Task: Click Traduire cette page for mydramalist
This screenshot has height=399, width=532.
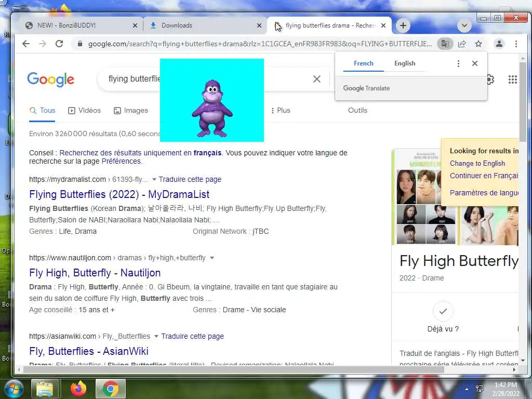Action: [x=190, y=179]
